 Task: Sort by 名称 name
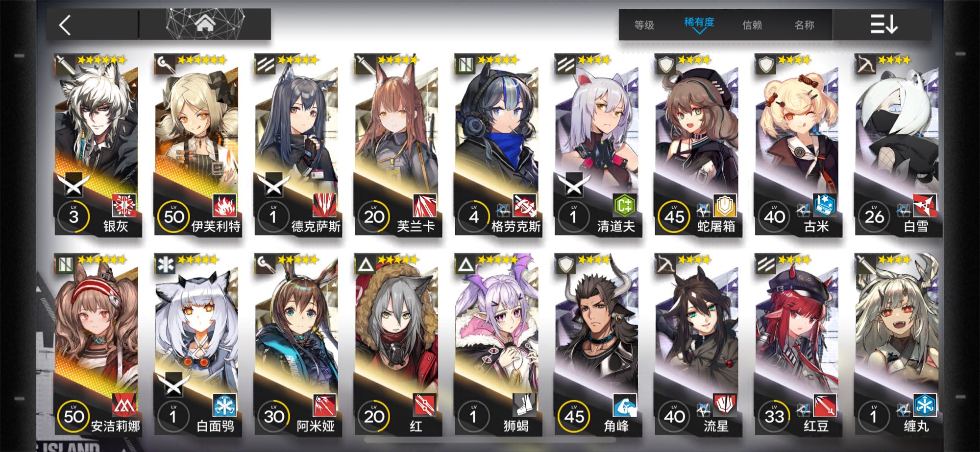[804, 25]
